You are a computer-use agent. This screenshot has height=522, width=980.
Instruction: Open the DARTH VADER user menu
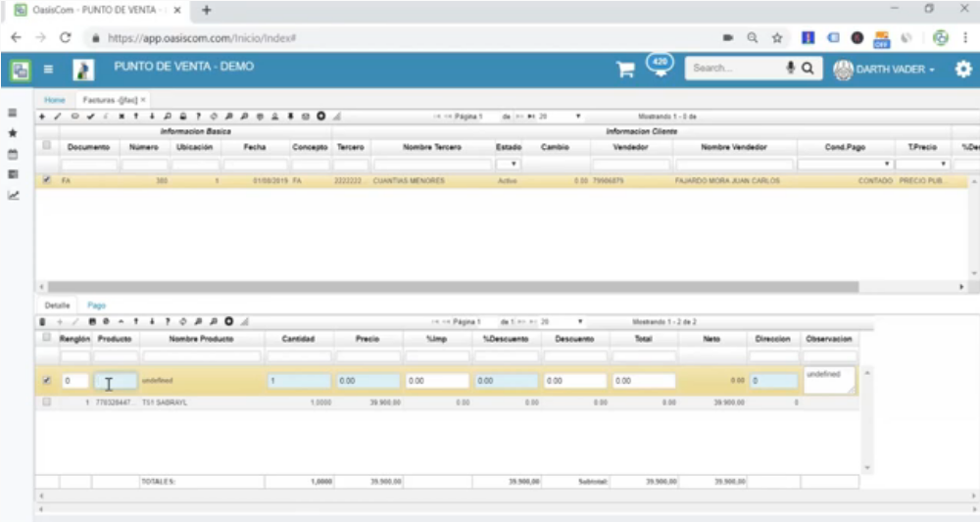click(884, 70)
